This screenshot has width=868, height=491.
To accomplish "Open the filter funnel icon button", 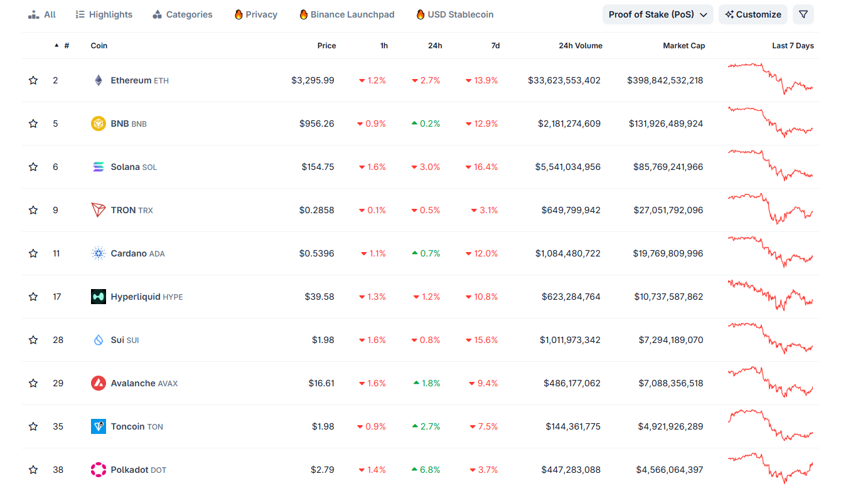I will [x=803, y=14].
